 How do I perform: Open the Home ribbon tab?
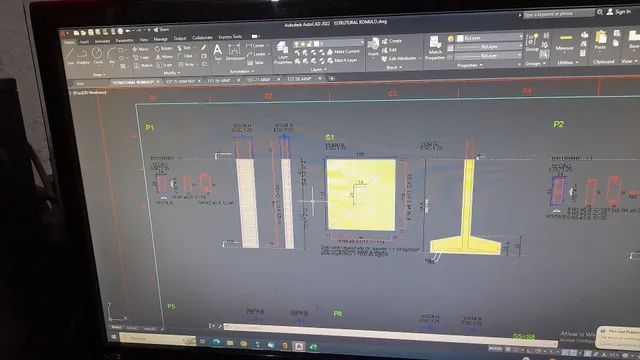69,42
